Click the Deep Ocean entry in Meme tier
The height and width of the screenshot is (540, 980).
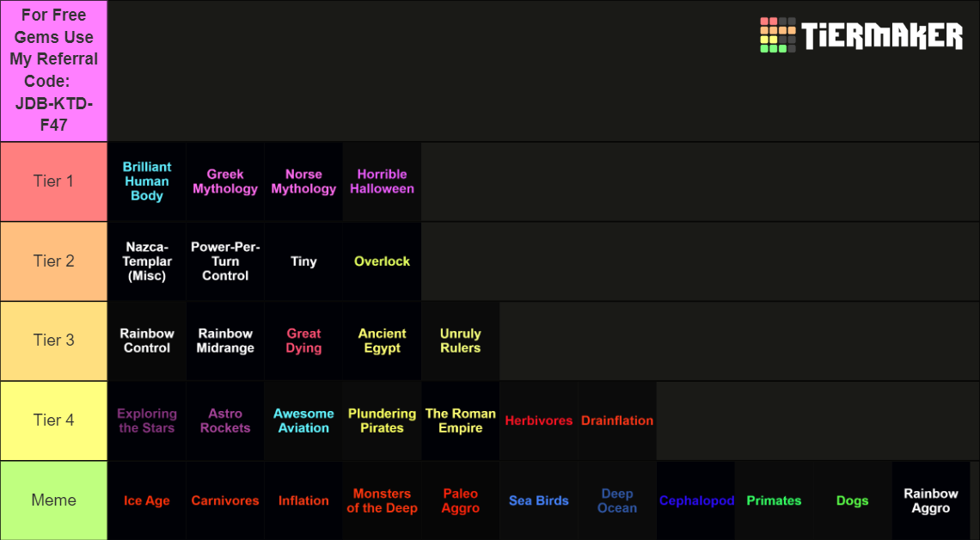pyautogui.click(x=616, y=500)
